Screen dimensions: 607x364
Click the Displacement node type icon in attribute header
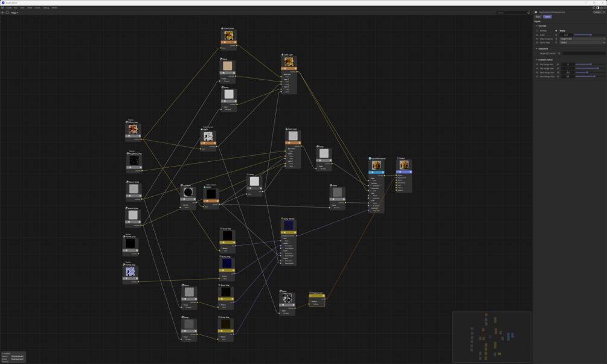tap(536, 12)
